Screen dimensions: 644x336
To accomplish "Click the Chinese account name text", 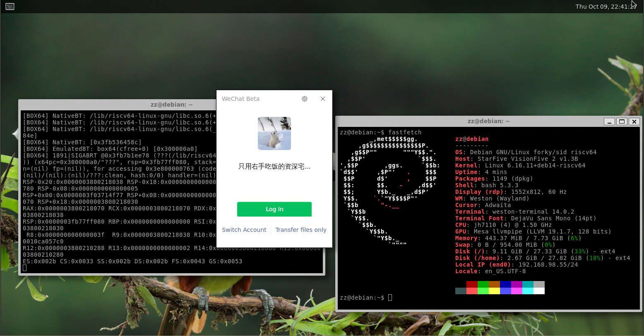I will 274,167.
